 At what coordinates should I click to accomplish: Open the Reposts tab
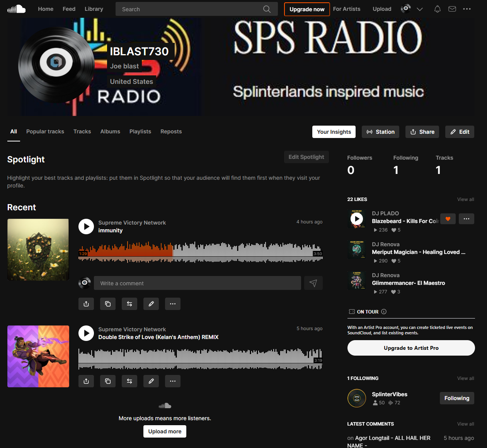click(171, 131)
